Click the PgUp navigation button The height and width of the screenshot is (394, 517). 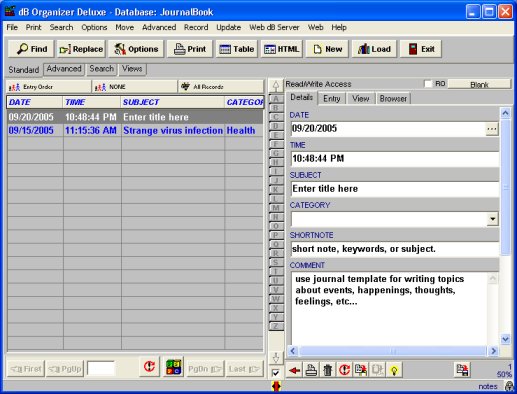click(65, 369)
